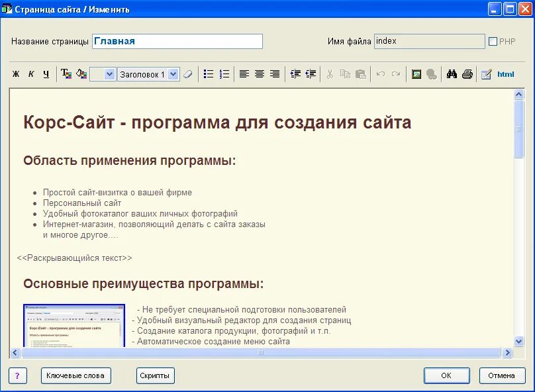Viewport: 535px width, 392px height.
Task: Open the Заголовок 1 style dropdown
Action: tap(173, 74)
